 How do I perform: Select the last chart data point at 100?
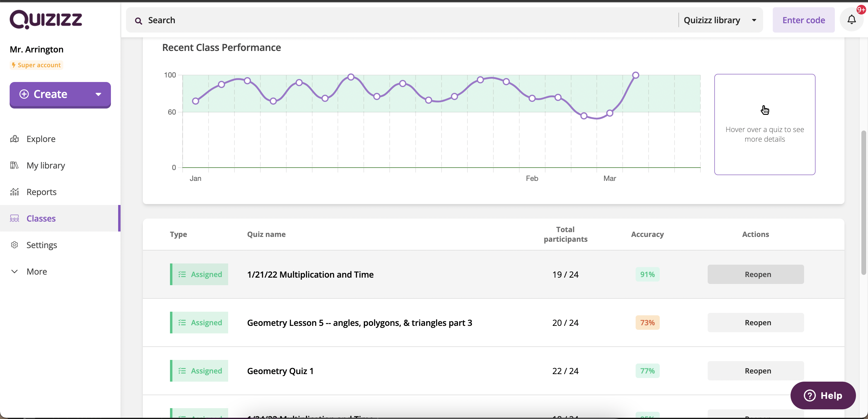636,75
